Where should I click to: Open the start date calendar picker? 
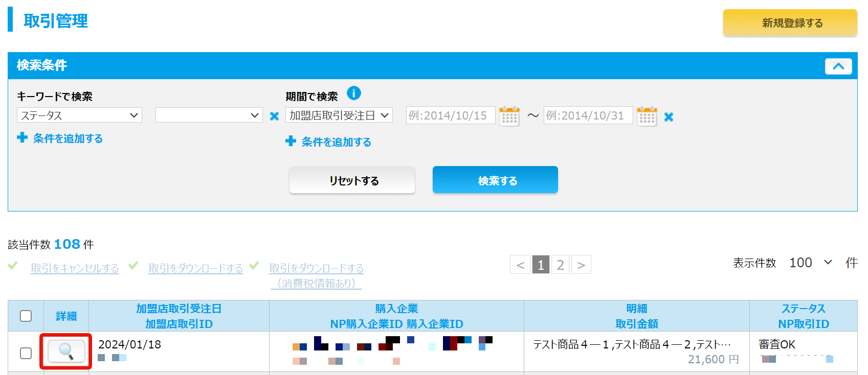pos(509,116)
